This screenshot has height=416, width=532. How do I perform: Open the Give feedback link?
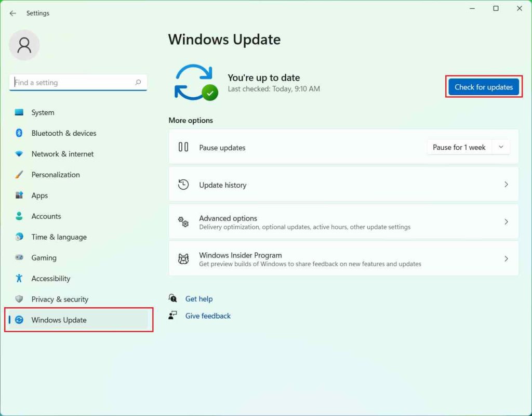click(208, 316)
